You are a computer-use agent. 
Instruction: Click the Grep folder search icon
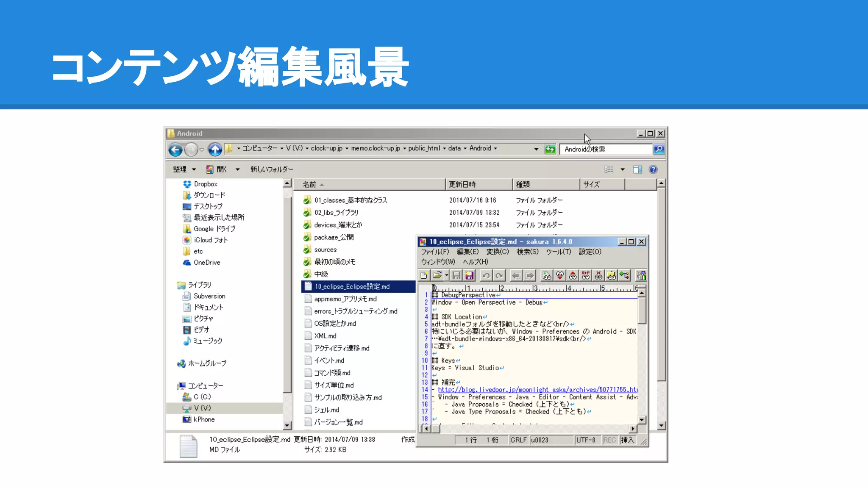coord(611,276)
